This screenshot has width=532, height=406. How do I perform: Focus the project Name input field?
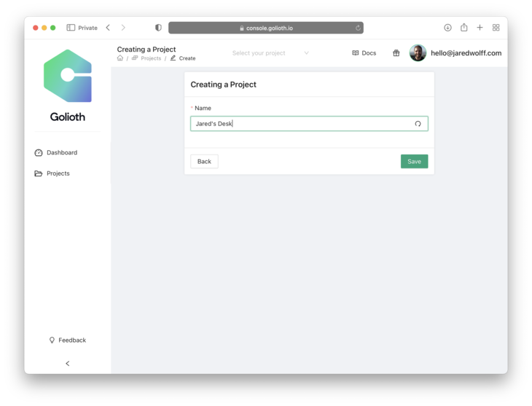tap(309, 124)
